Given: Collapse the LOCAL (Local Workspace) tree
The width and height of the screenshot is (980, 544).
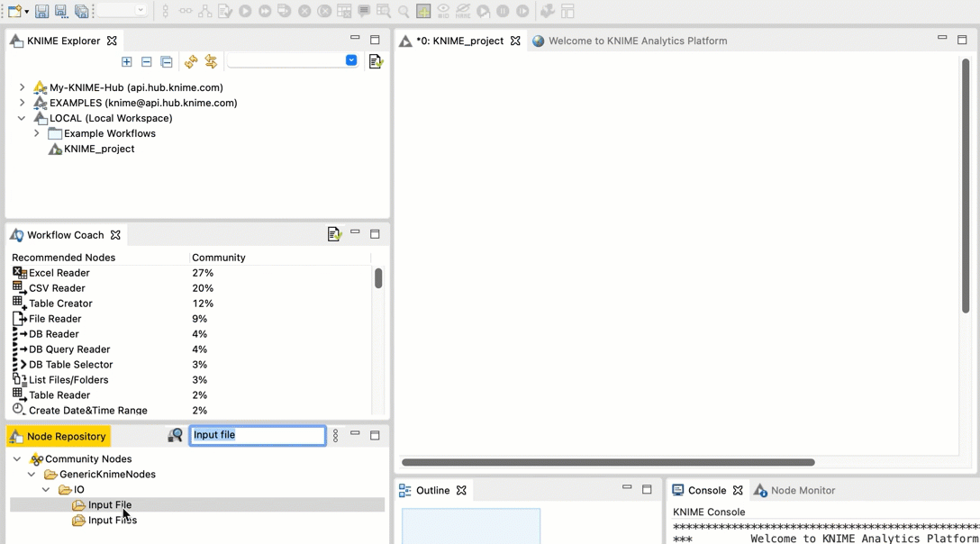Looking at the screenshot, I should (22, 118).
